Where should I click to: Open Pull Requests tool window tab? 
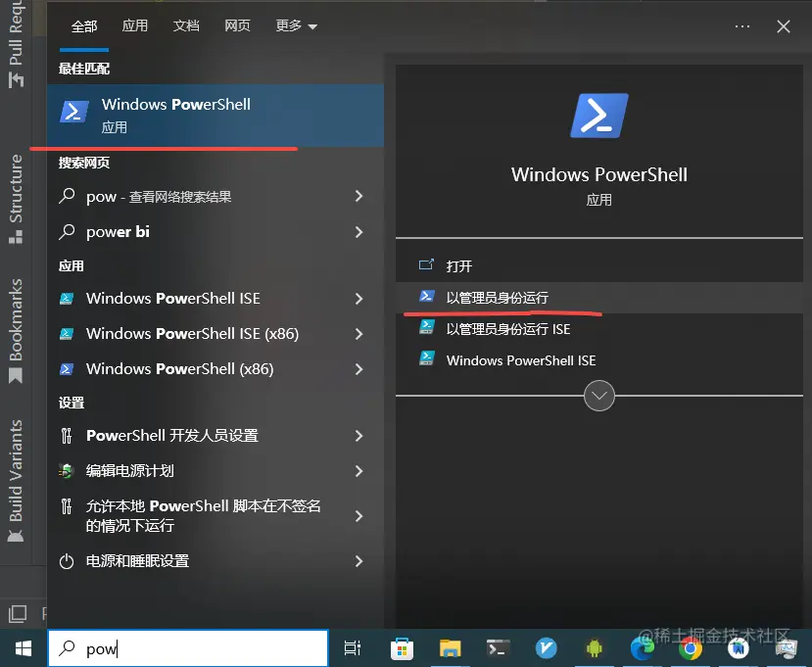(16, 44)
